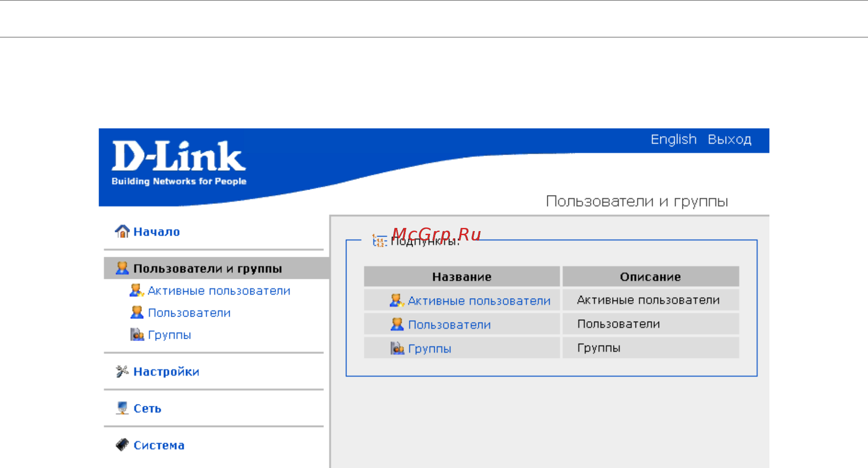Open the Система menu section
This screenshot has height=468, width=868.
159,445
